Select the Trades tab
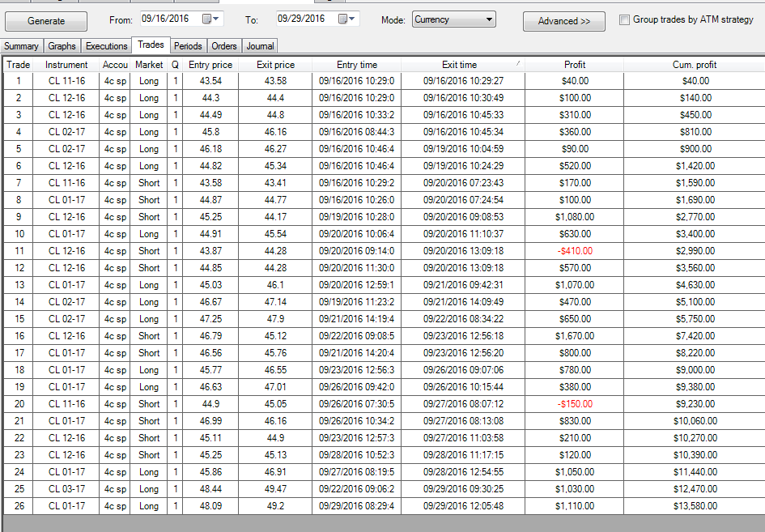Image resolution: width=765 pixels, height=532 pixels. [151, 45]
